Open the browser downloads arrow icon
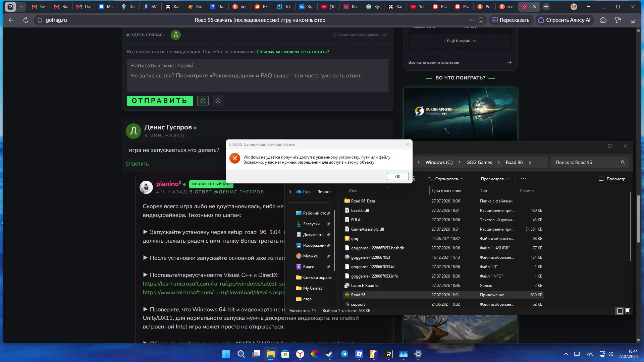The width and height of the screenshot is (644, 362). (633, 20)
